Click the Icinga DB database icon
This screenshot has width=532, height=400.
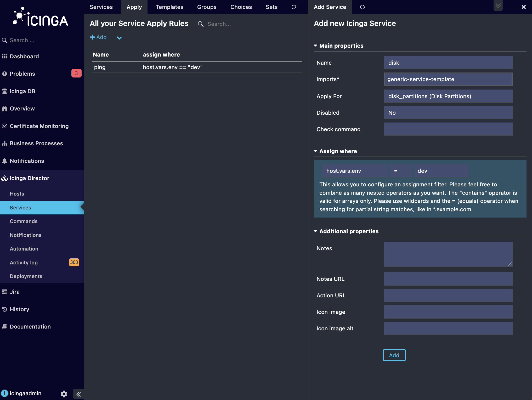coord(4,91)
